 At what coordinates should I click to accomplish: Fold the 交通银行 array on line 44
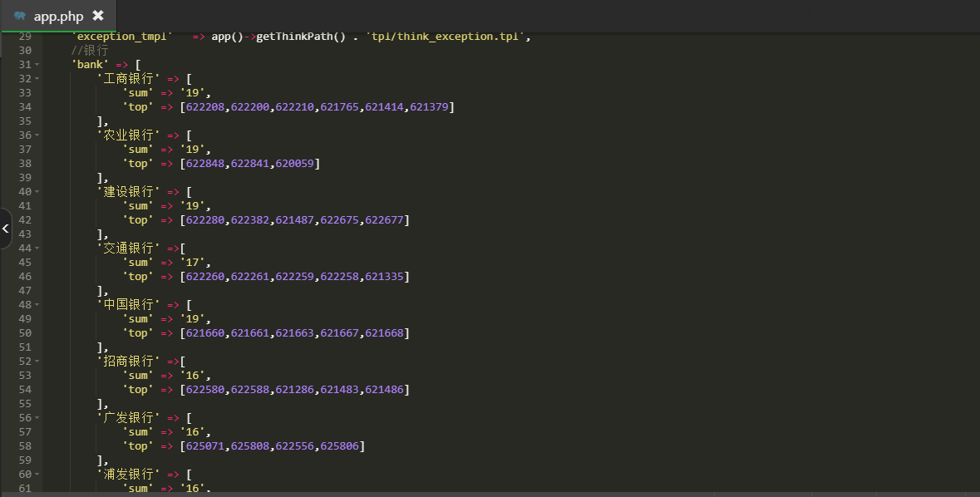tap(37, 248)
